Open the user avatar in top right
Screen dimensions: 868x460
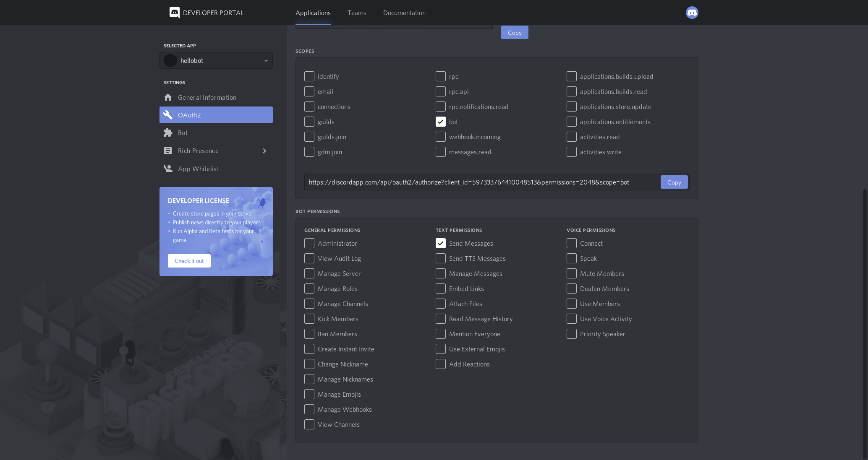pos(692,13)
